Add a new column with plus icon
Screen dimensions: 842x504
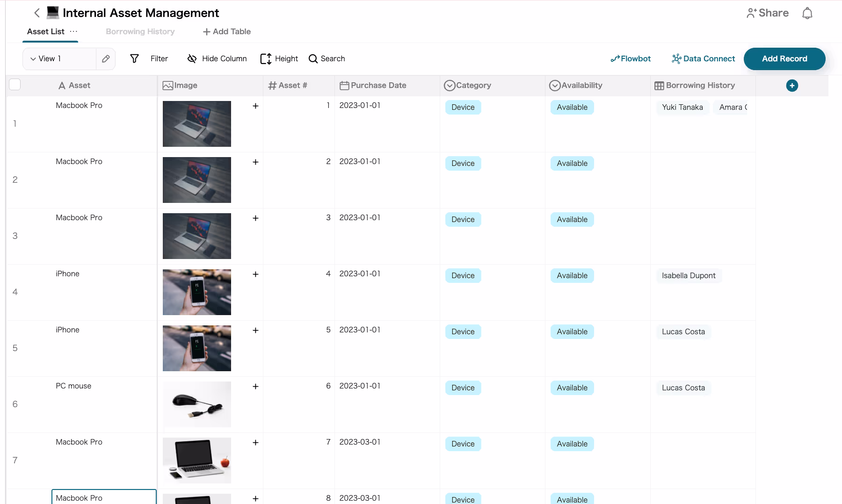click(x=792, y=86)
